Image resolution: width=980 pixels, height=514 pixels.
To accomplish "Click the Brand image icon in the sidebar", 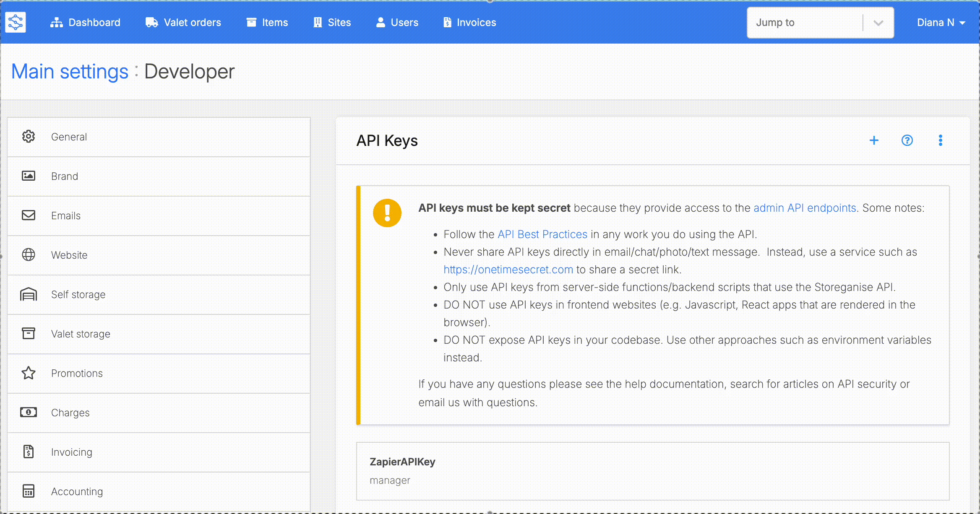I will pyautogui.click(x=29, y=176).
